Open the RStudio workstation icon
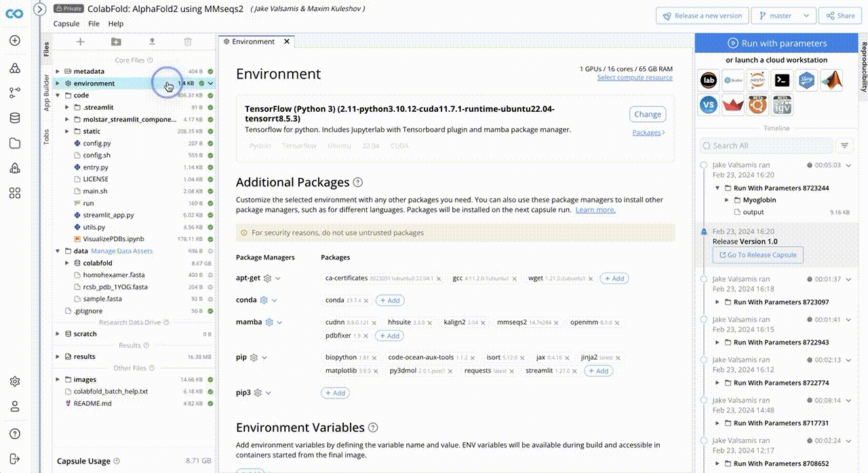 (x=733, y=80)
